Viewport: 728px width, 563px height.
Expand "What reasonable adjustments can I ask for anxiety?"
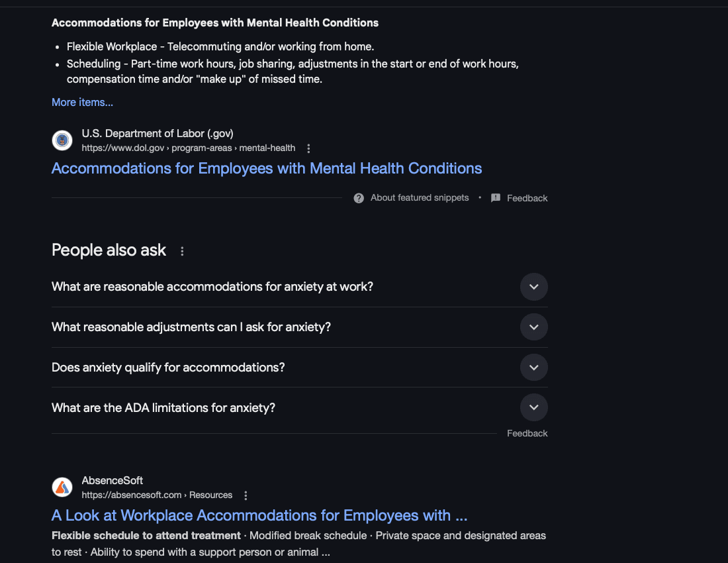coord(533,327)
